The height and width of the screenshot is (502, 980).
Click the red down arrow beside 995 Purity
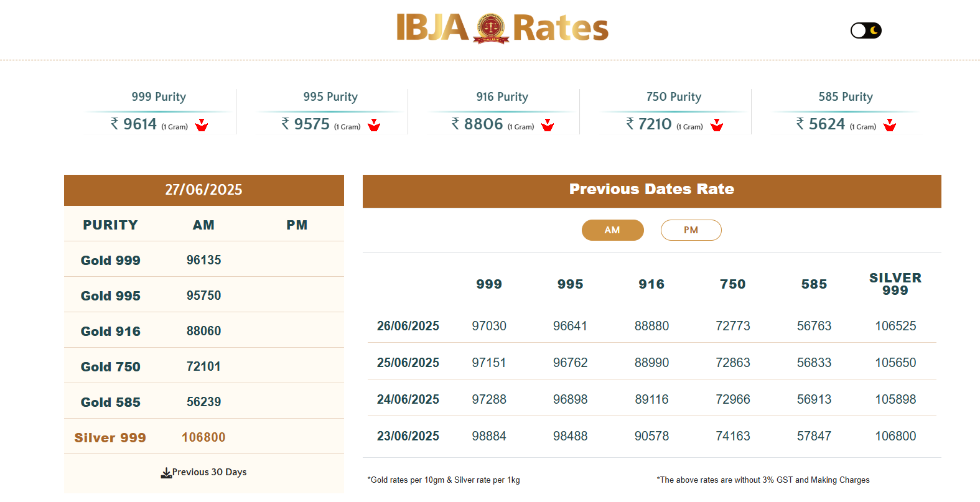point(374,125)
